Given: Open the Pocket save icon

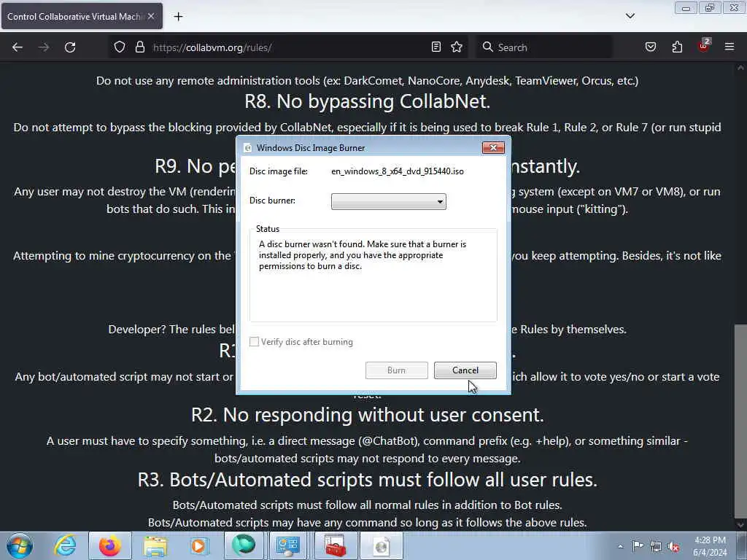Looking at the screenshot, I should [651, 47].
